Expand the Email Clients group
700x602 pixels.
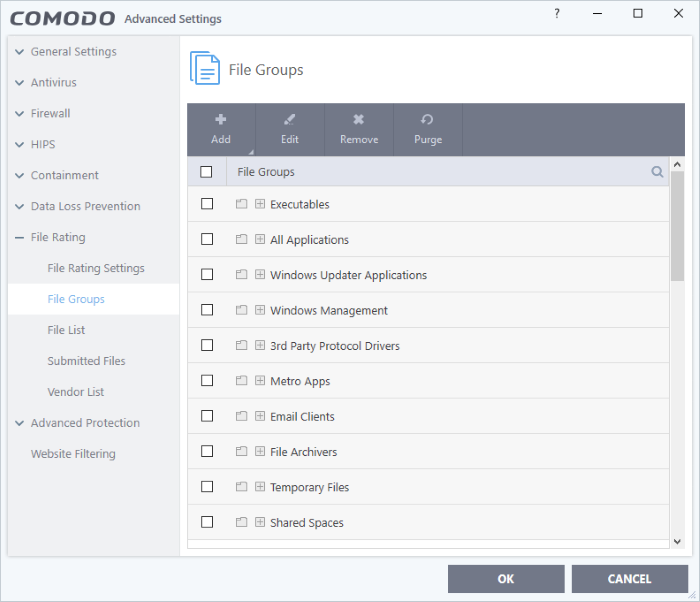260,416
